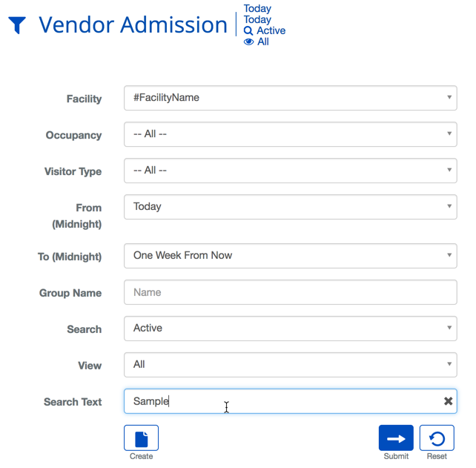
Task: Open the Facility dropdown
Action: [290, 98]
